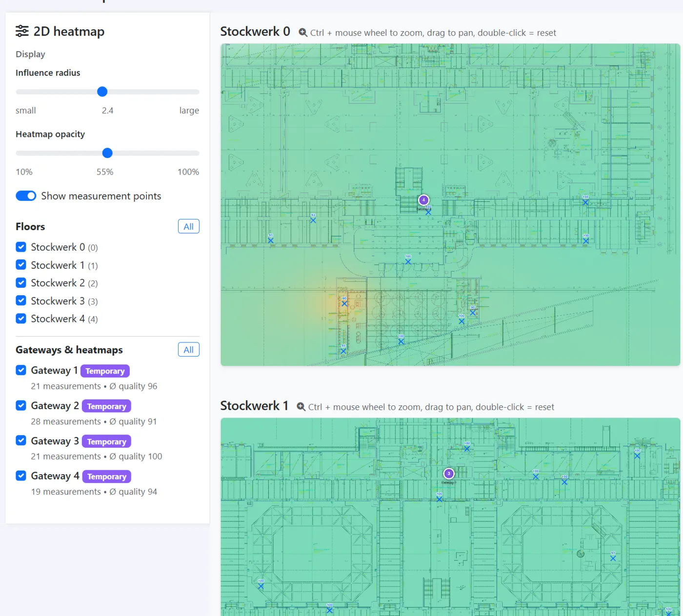This screenshot has width=683, height=616.
Task: Click the Gateway 3 label
Action: point(55,441)
